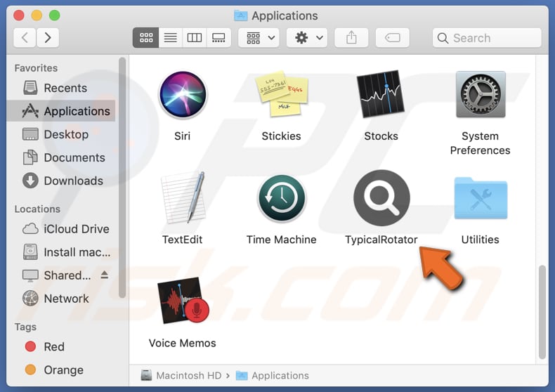Image resolution: width=555 pixels, height=392 pixels.
Task: Zoom the window with green button
Action: pyautogui.click(x=55, y=15)
